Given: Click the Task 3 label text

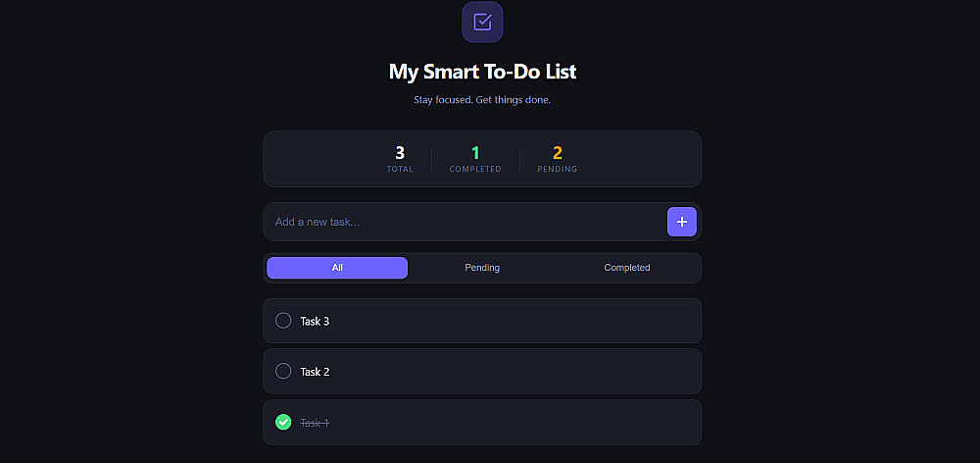Looking at the screenshot, I should coord(315,321).
